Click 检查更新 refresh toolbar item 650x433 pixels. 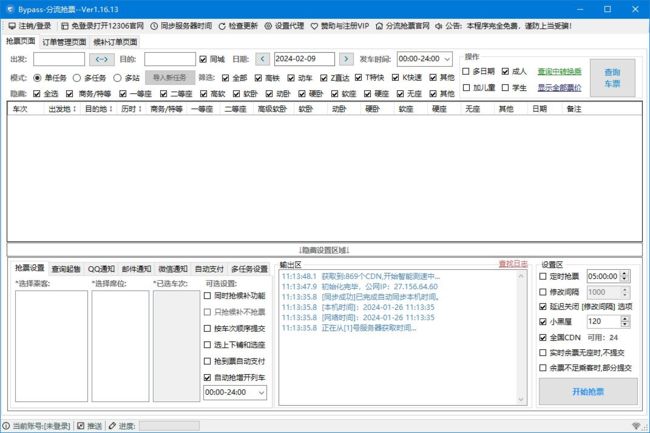238,26
